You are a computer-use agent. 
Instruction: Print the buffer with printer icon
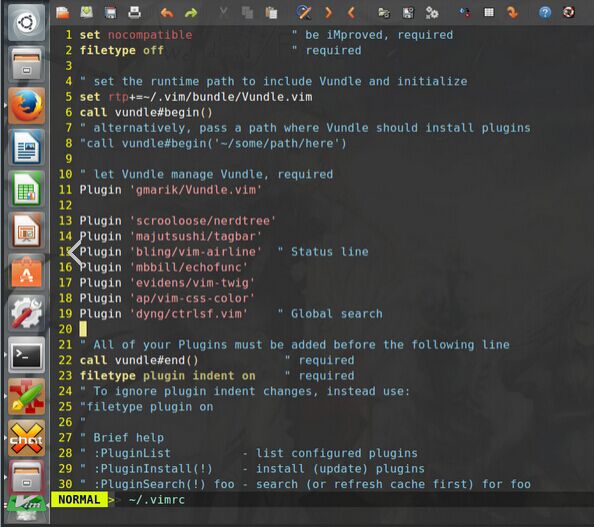(x=134, y=13)
